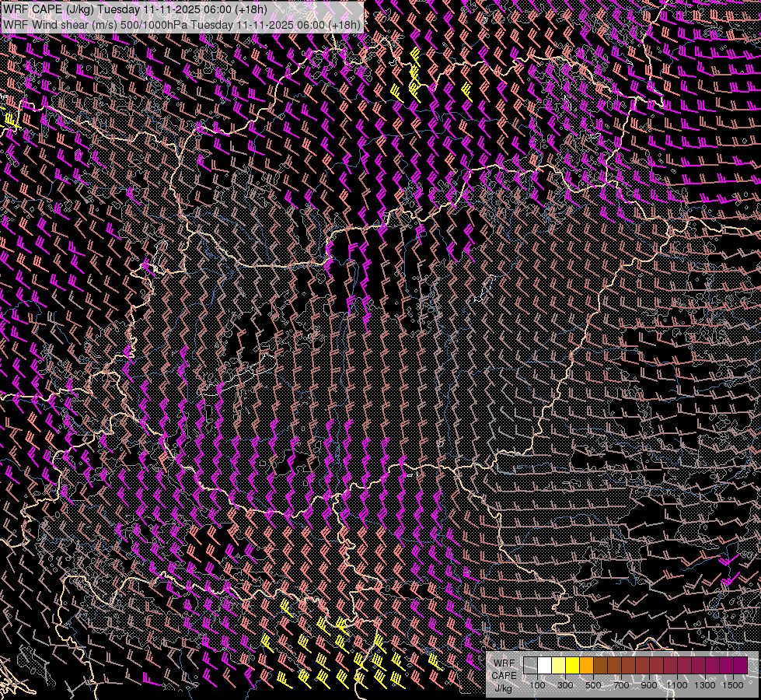
Task: Click the 'WRF CAPE J/kg' legend label
Action: (504, 676)
